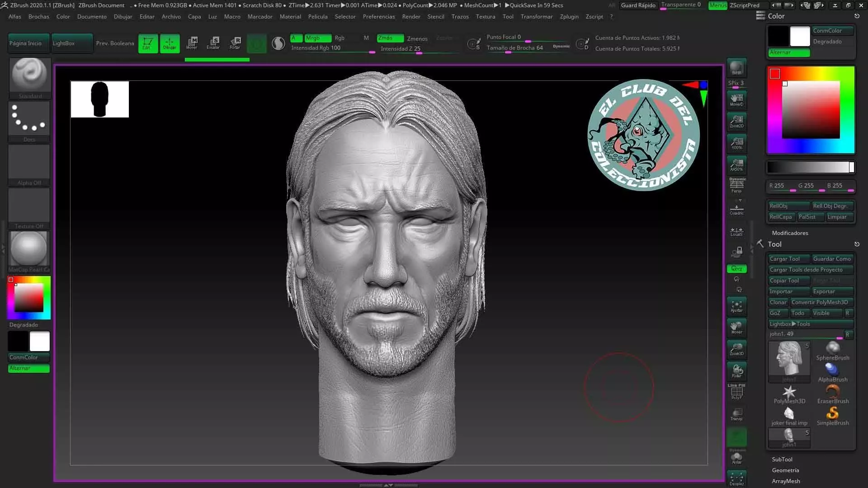The width and height of the screenshot is (868, 488).
Task: Expand the Geometria section
Action: [785, 470]
